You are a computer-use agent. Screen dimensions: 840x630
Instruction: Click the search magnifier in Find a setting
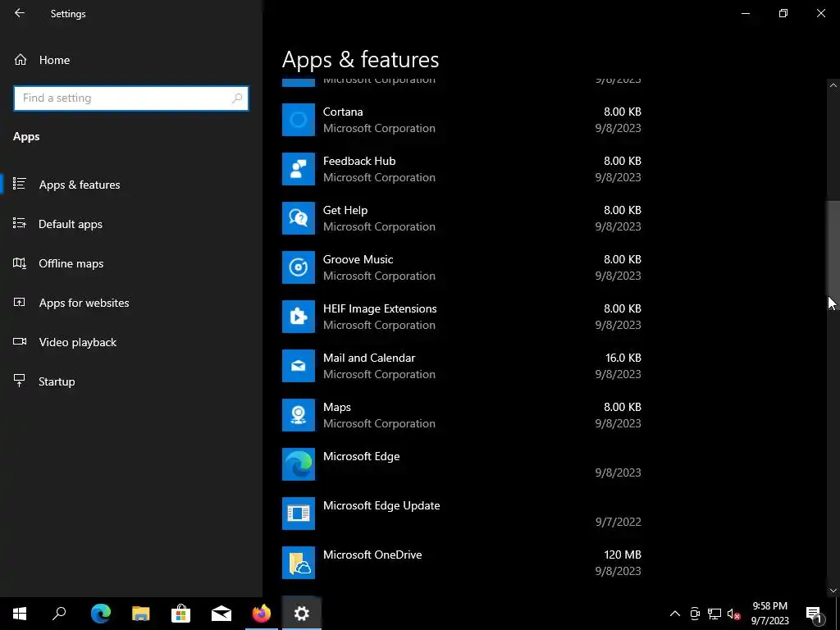pyautogui.click(x=237, y=98)
